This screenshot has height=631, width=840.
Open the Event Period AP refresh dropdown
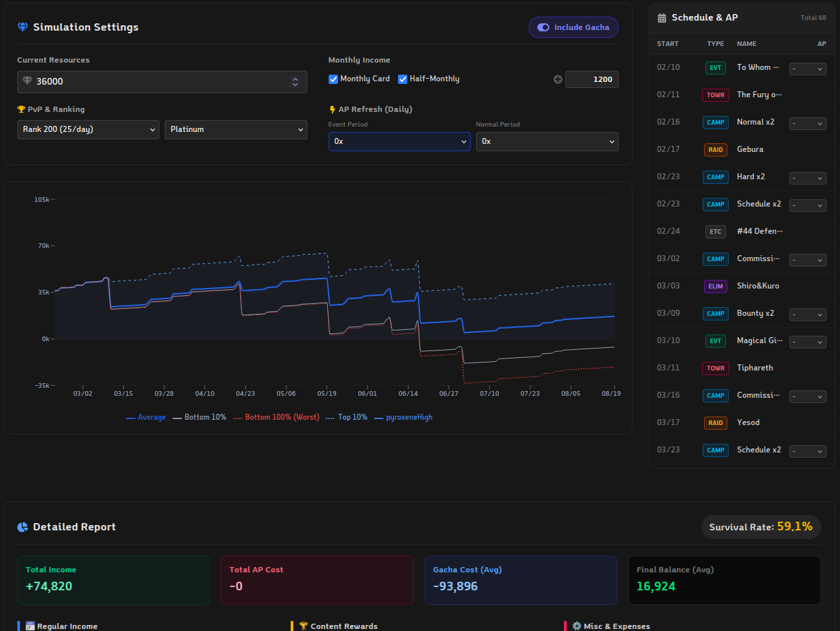(x=399, y=142)
